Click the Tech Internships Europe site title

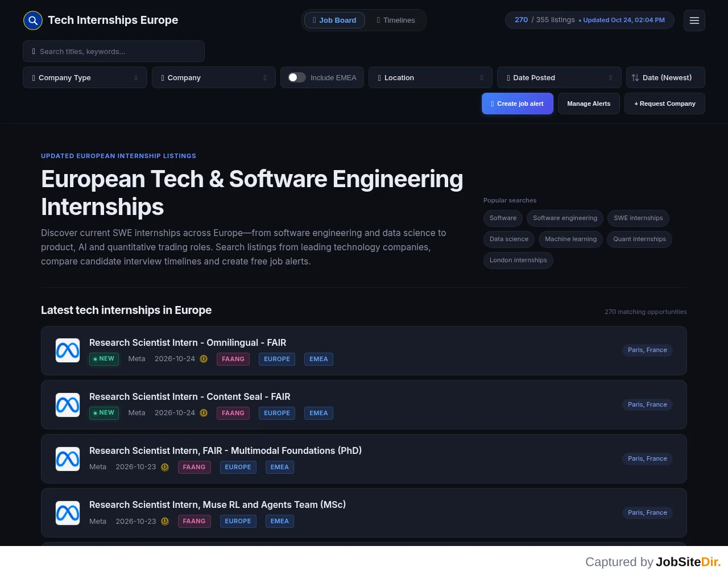tap(113, 20)
